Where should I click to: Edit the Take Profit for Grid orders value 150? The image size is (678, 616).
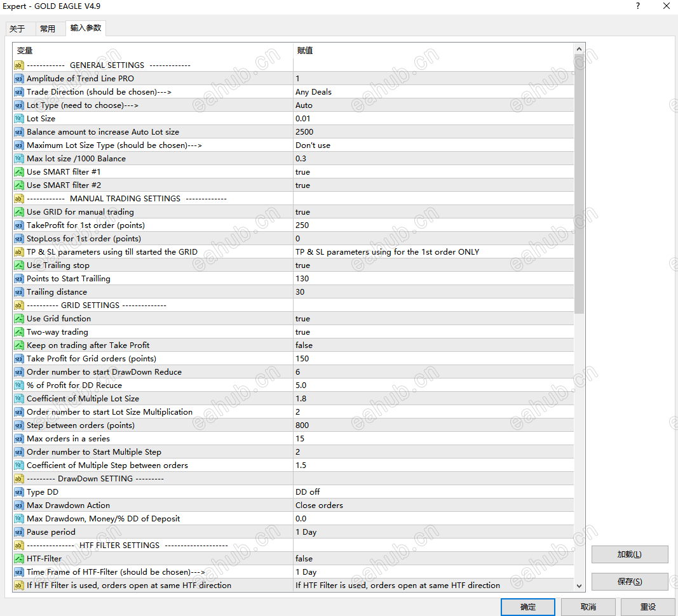(x=434, y=359)
